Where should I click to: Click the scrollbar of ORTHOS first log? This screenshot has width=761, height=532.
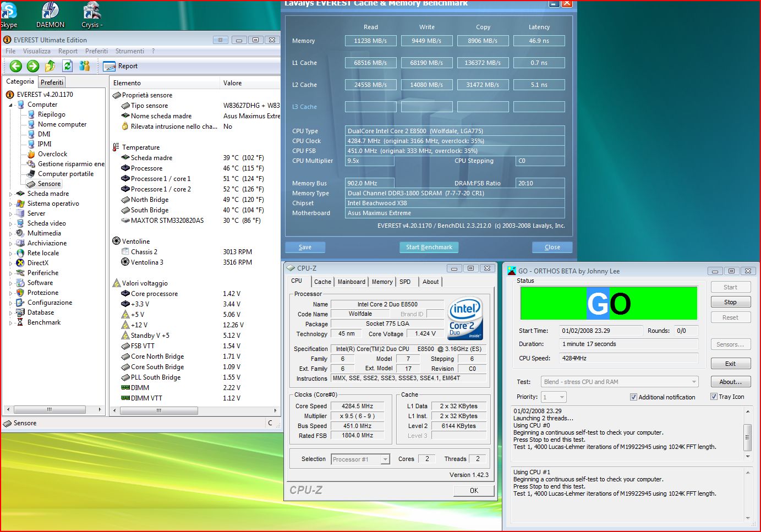point(747,434)
